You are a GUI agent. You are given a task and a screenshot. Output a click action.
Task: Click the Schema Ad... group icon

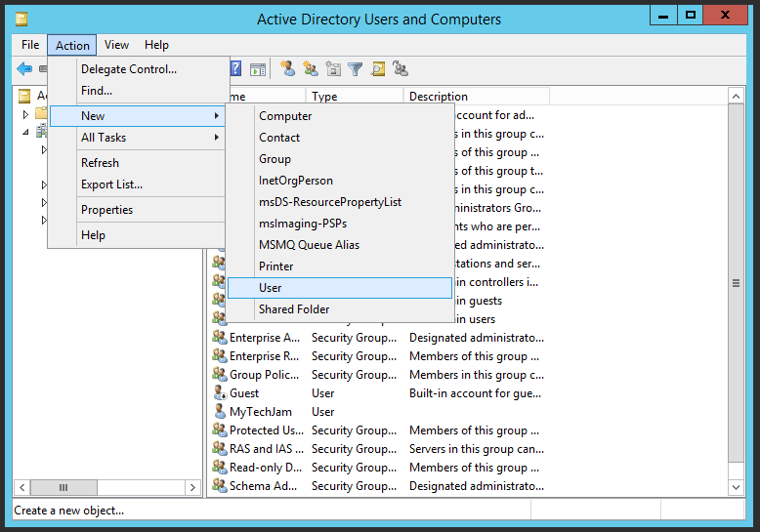[x=220, y=485]
